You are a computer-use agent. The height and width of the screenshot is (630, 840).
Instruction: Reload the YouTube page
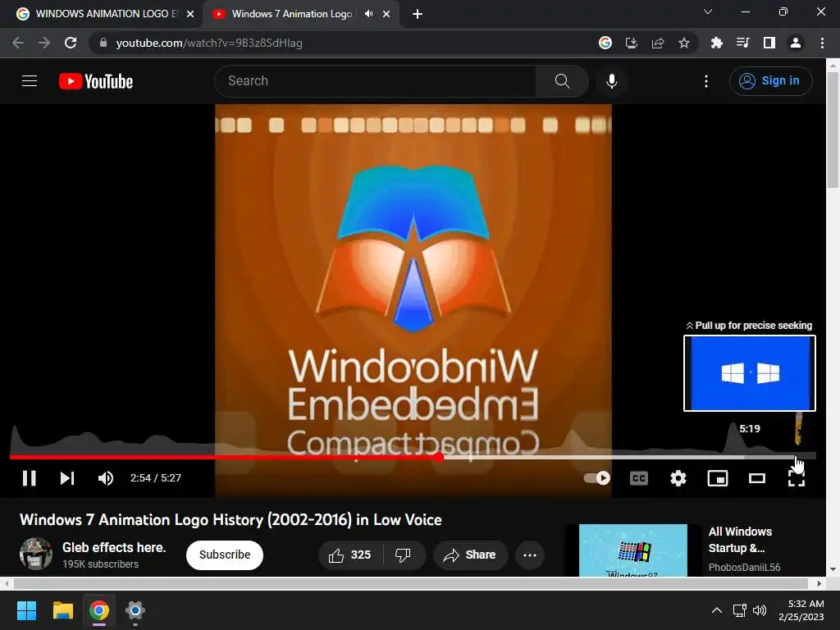(x=71, y=43)
